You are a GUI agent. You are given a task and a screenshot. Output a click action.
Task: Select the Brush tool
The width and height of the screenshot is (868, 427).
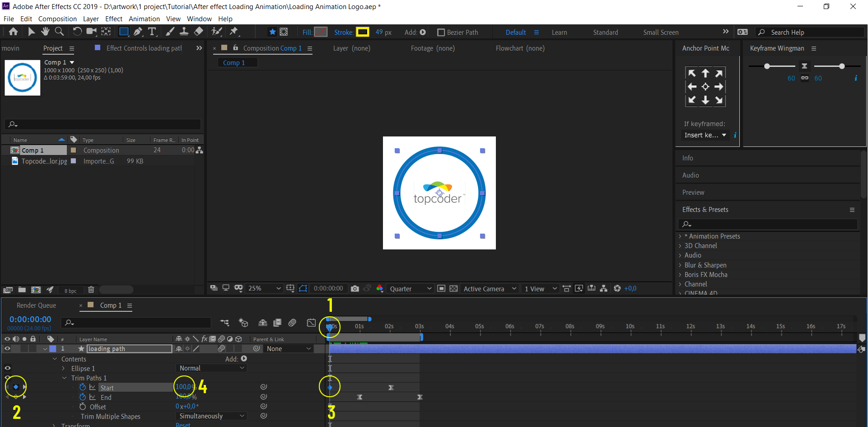pyautogui.click(x=170, y=32)
